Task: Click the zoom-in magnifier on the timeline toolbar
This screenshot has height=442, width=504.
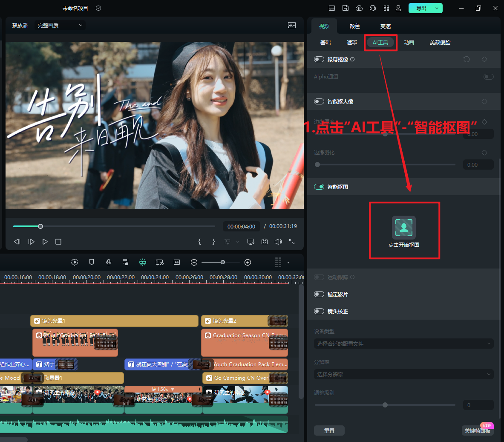Action: tap(248, 262)
